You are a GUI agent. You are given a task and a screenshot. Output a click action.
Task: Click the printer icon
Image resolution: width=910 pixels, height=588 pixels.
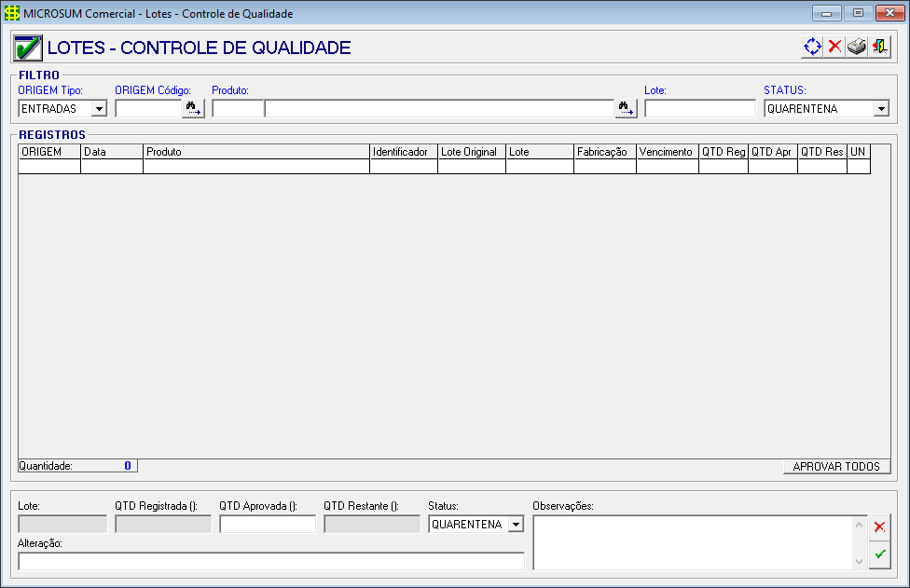pyautogui.click(x=857, y=47)
